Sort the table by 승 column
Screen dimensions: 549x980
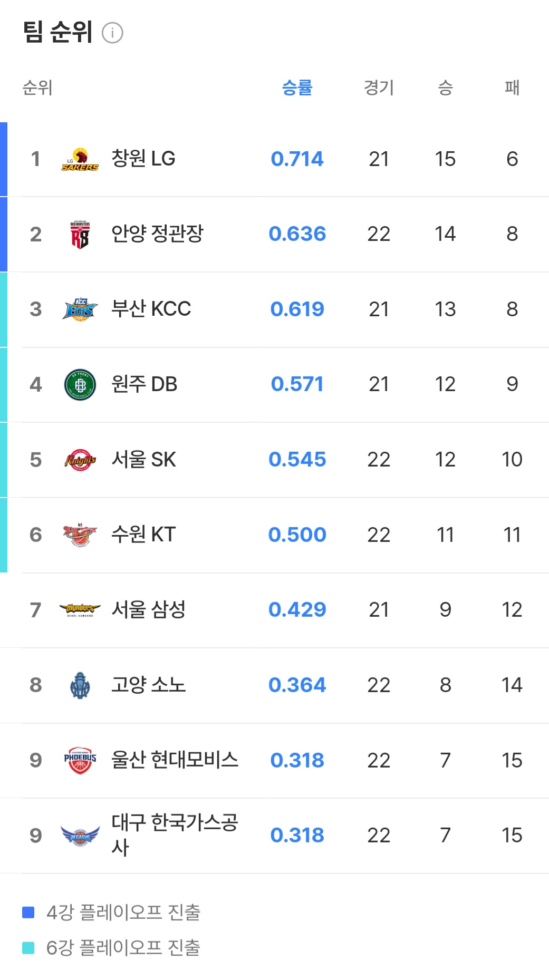(x=445, y=88)
